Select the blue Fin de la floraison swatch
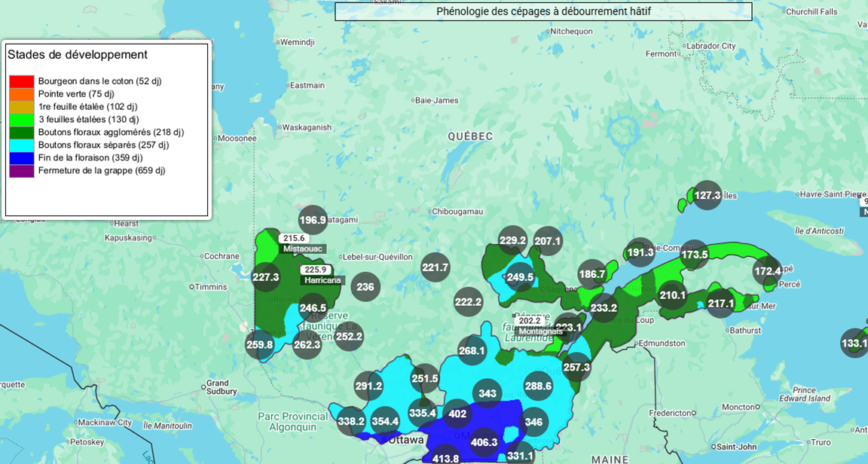This screenshot has width=868, height=464. [x=22, y=158]
